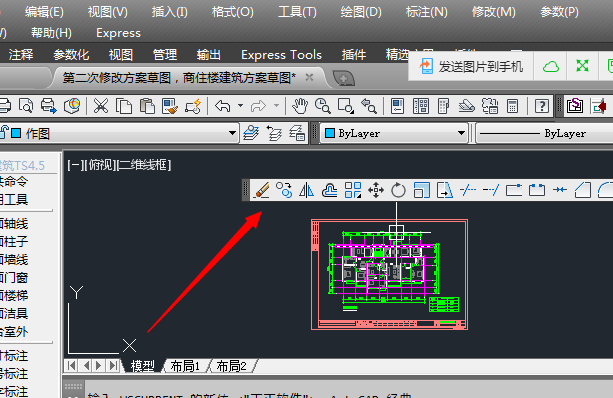Select the Trim tool

click(x=468, y=190)
